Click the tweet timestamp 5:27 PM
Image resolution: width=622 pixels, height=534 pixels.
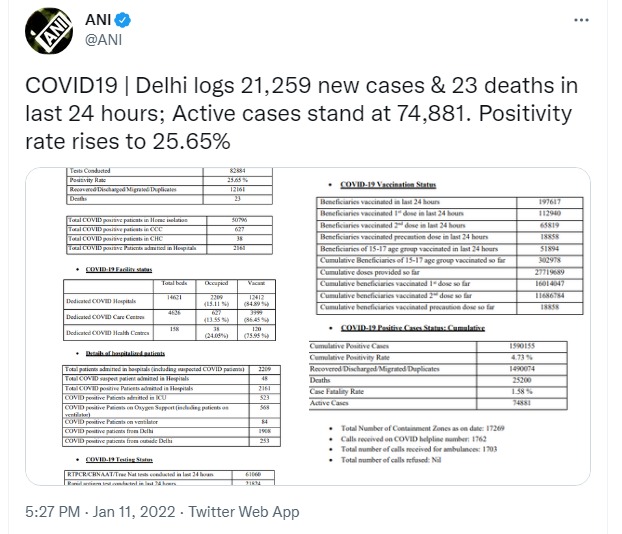pos(52,511)
